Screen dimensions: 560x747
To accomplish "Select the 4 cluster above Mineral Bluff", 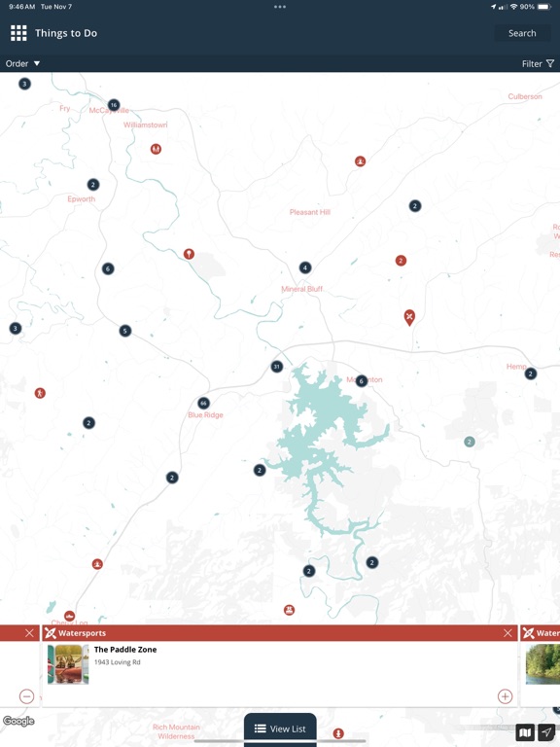I will tap(305, 267).
